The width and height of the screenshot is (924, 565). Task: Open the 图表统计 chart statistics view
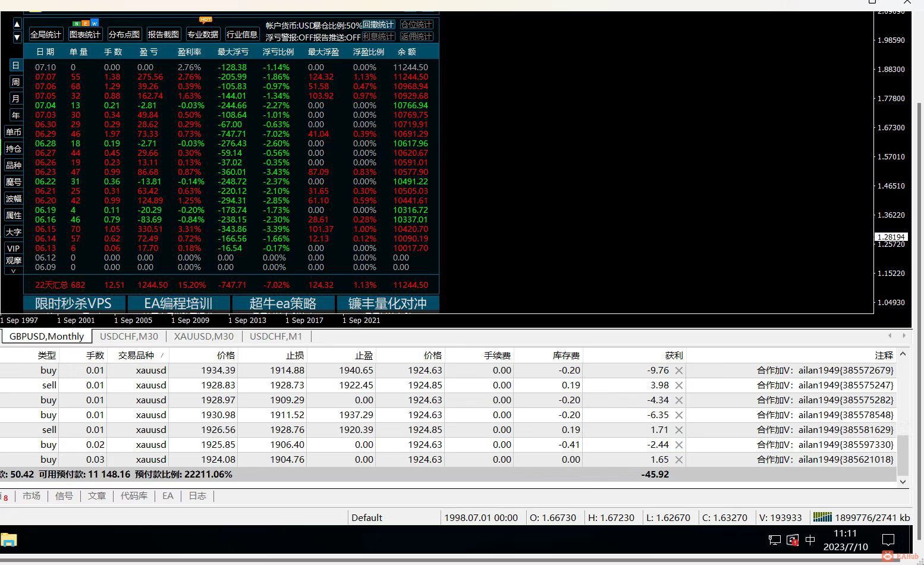(85, 34)
